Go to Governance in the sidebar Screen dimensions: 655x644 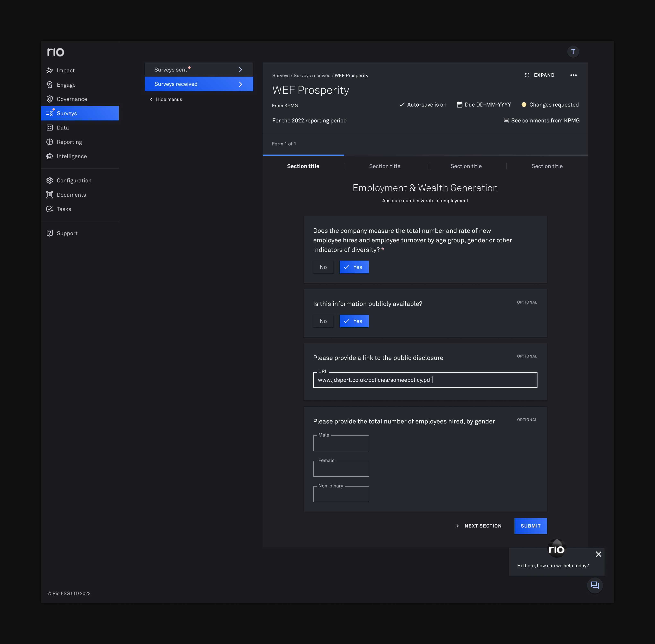click(80, 99)
